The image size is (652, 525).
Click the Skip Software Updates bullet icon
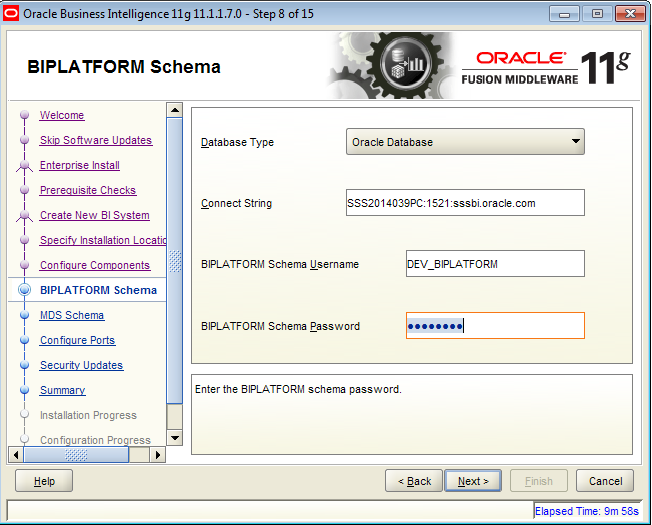(25, 139)
